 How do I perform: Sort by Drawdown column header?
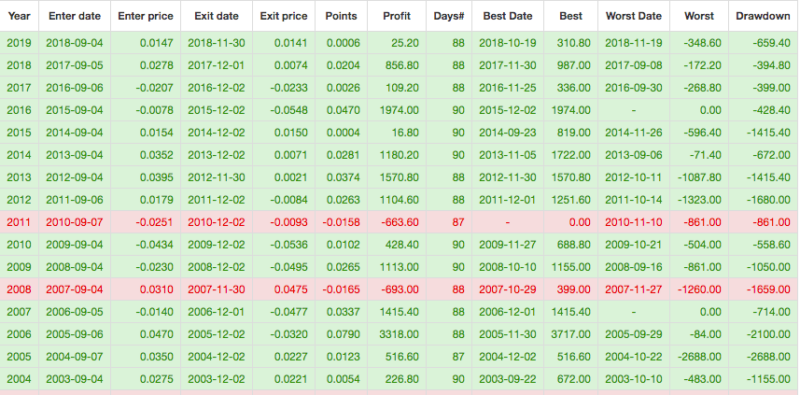[763, 16]
